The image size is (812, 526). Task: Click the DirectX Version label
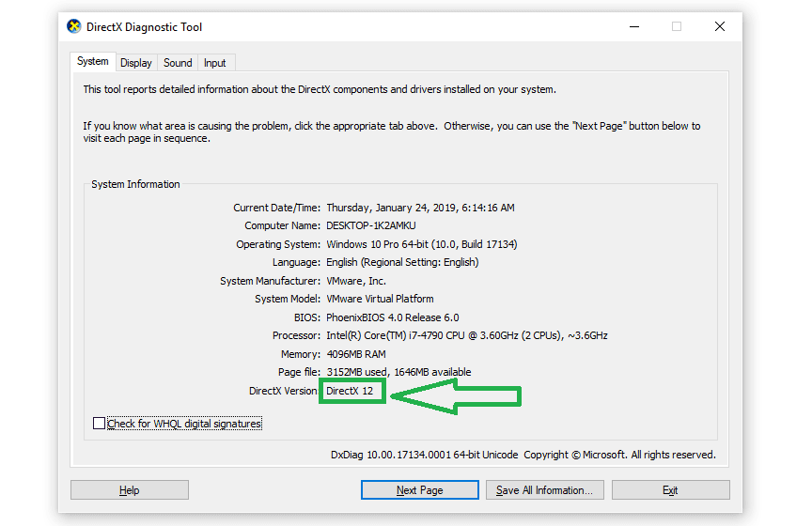click(283, 391)
